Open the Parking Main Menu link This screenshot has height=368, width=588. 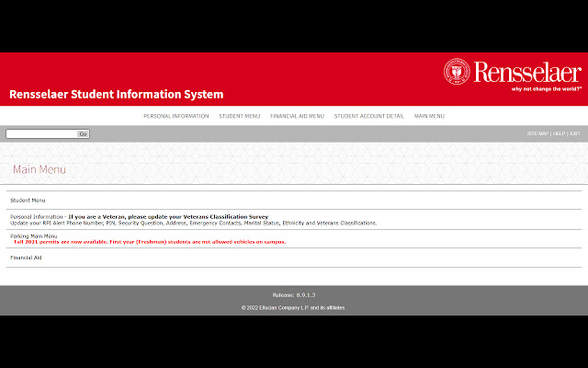tap(34, 236)
